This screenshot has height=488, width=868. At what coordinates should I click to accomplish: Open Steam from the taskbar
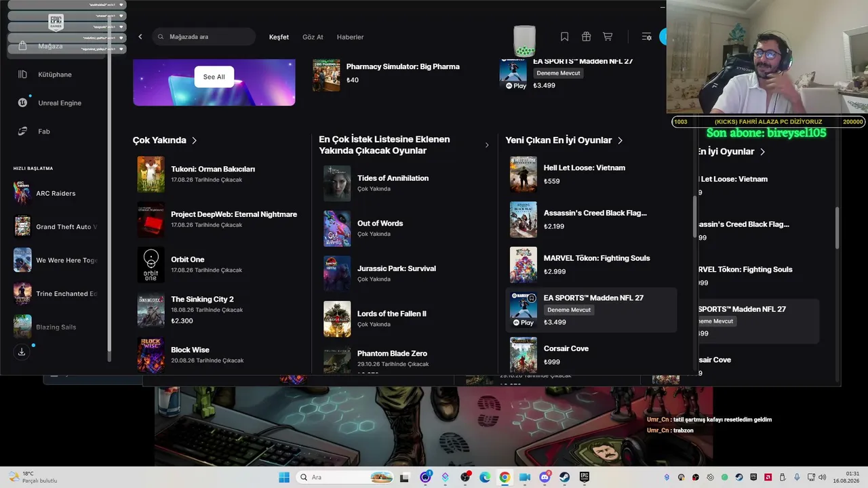coord(564,477)
